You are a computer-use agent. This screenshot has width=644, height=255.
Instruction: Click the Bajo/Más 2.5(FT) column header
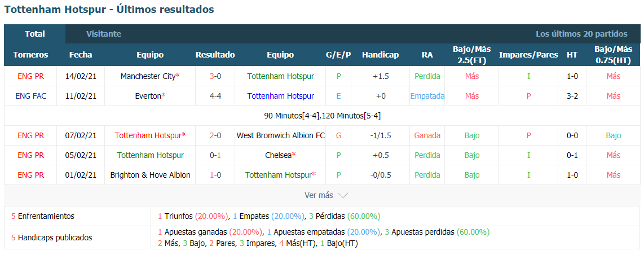tap(472, 55)
